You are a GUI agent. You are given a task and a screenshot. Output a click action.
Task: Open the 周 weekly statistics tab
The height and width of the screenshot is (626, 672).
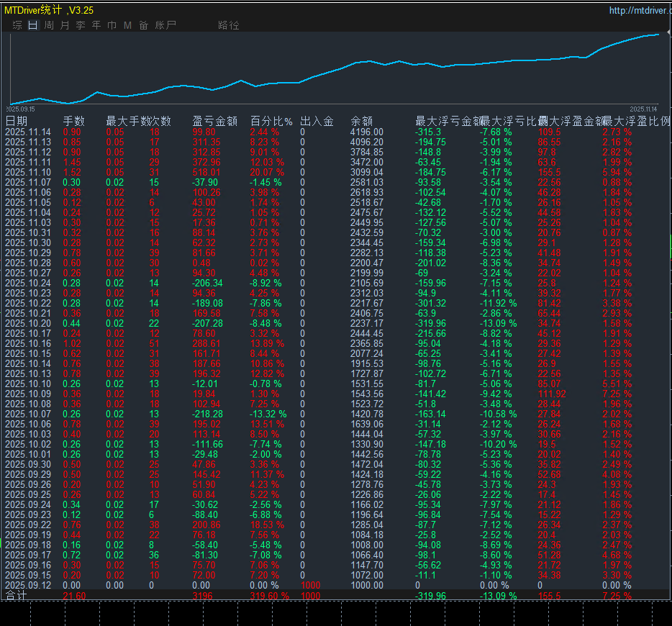click(49, 25)
